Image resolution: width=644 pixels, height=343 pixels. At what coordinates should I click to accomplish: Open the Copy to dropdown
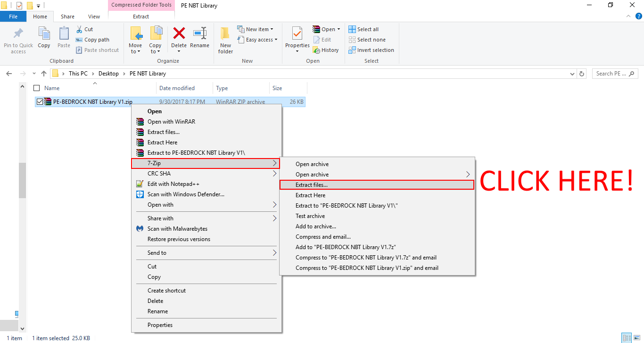pos(155,49)
